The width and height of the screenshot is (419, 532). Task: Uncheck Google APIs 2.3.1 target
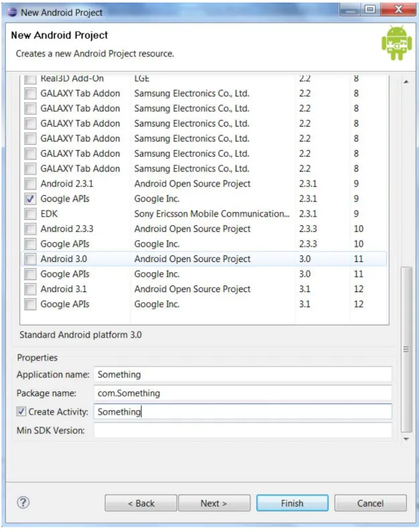(30, 199)
